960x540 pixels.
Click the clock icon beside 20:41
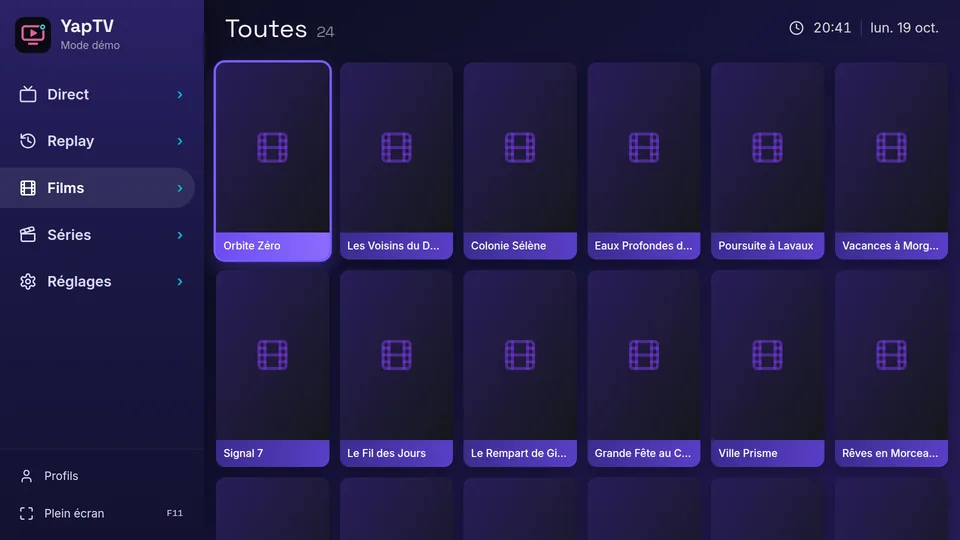[x=796, y=28]
